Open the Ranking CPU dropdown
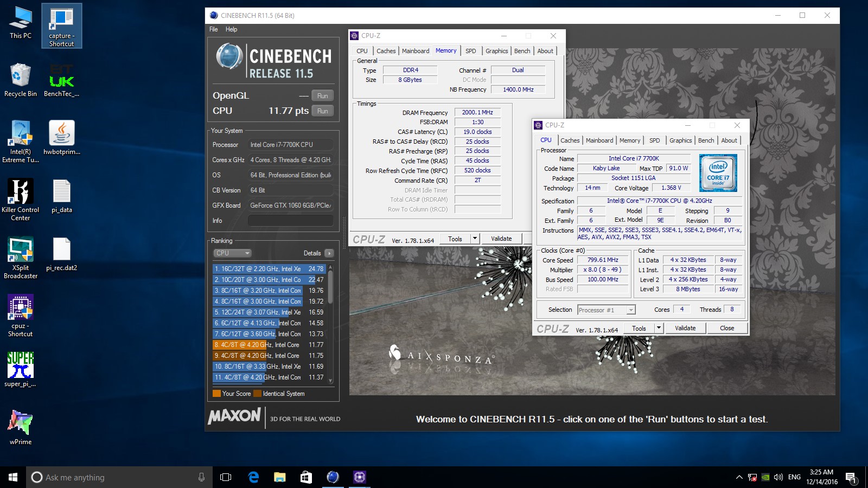868x488 pixels. (x=232, y=253)
